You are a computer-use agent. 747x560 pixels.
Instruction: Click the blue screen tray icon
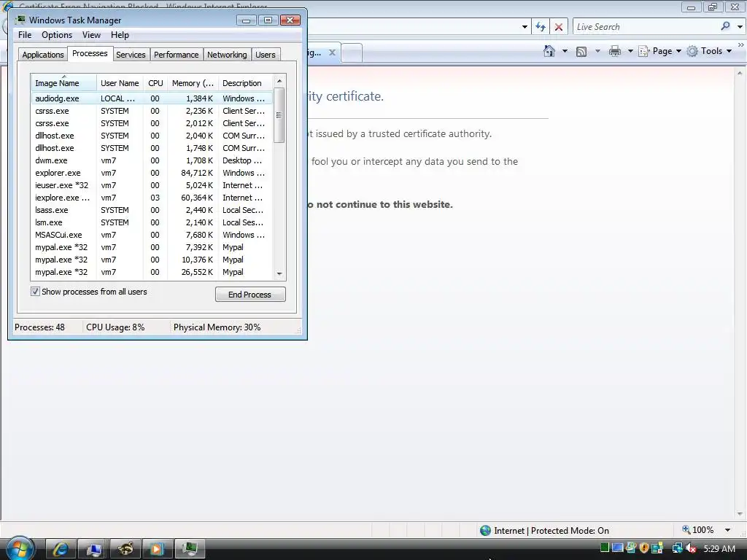click(x=617, y=548)
